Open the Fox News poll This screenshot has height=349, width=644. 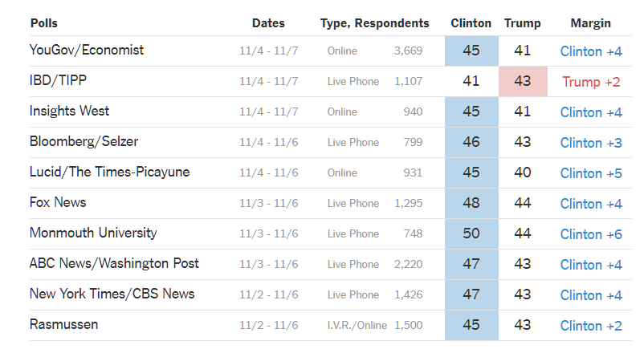coord(58,202)
